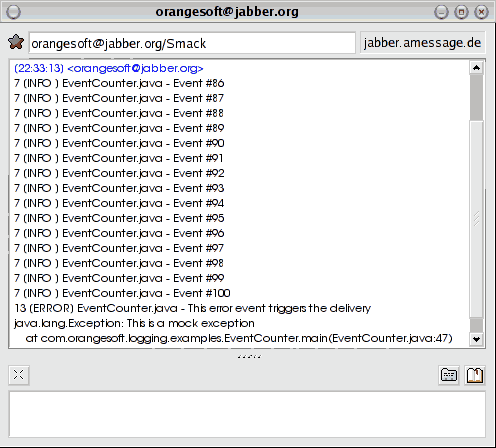
Task: Click the pane splitter handle below chat log
Action: [x=249, y=357]
